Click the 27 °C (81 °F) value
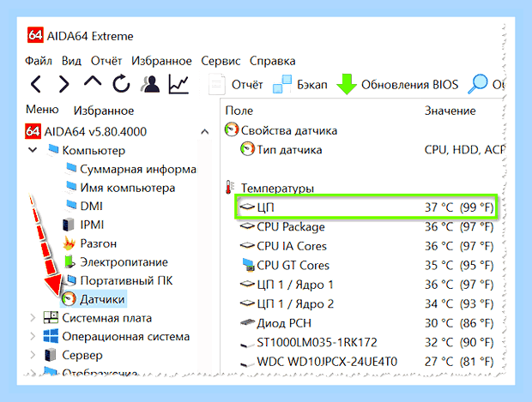The width and height of the screenshot is (532, 402). click(x=459, y=362)
